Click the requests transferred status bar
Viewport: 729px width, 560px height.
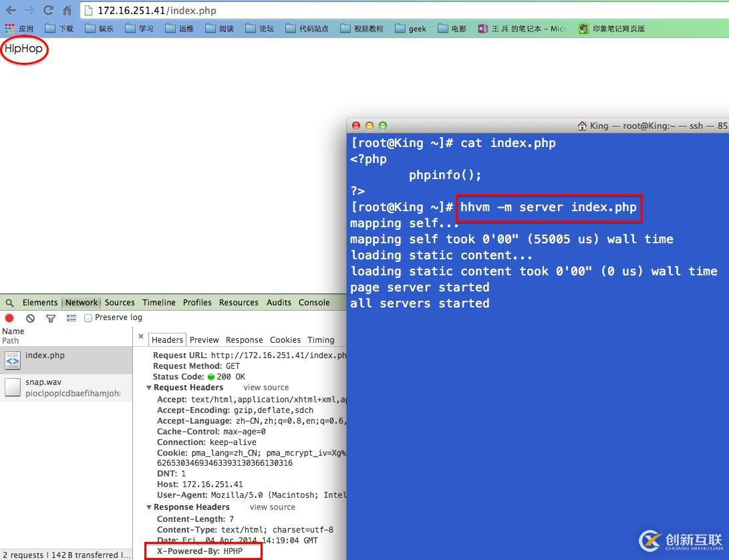point(66,555)
